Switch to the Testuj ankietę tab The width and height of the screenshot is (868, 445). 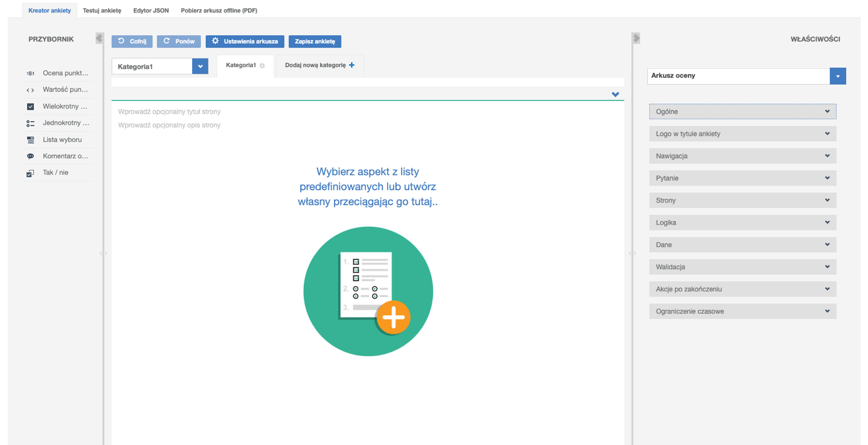coord(102,11)
